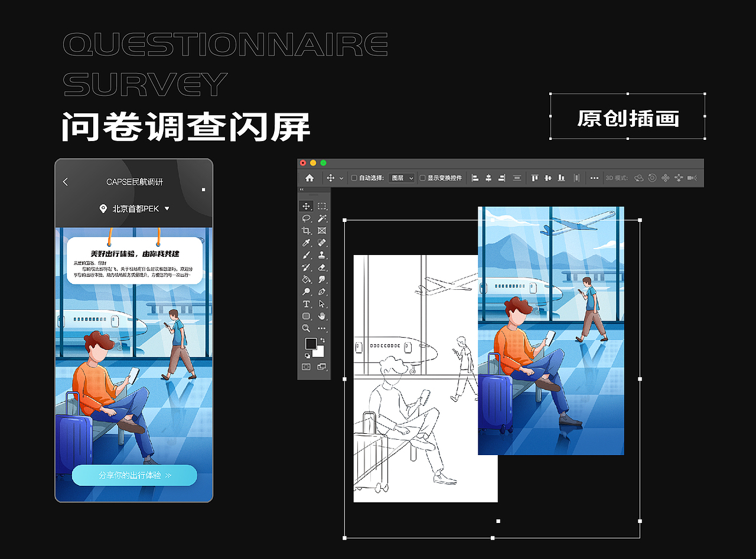Select the Brush tool
This screenshot has height=559, width=756.
pos(307,254)
